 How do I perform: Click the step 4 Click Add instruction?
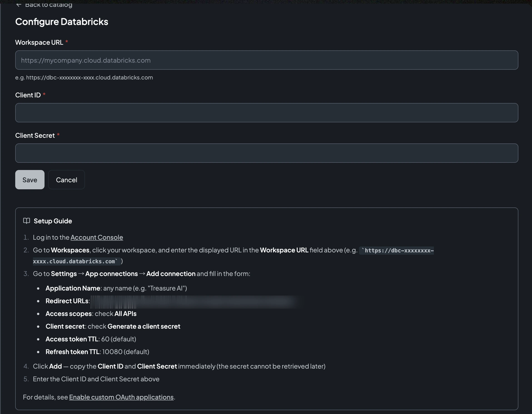pos(179,366)
